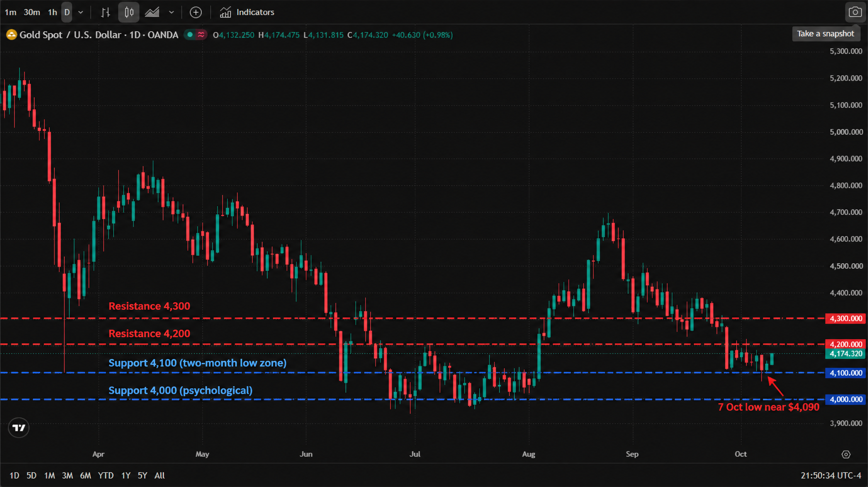Expand chart style dropdown arrow
The width and height of the screenshot is (868, 487).
click(x=172, y=12)
